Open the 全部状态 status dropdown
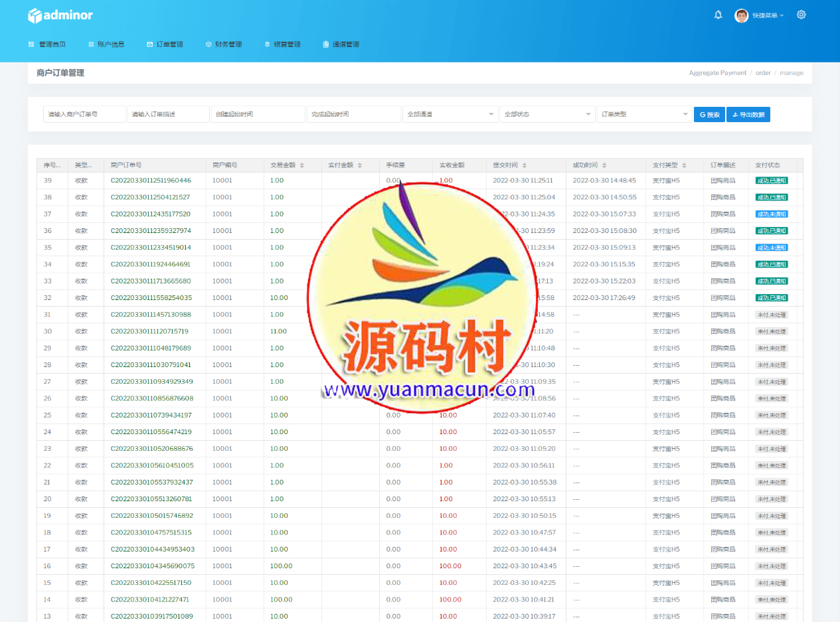This screenshot has height=622, width=840. tap(547, 114)
